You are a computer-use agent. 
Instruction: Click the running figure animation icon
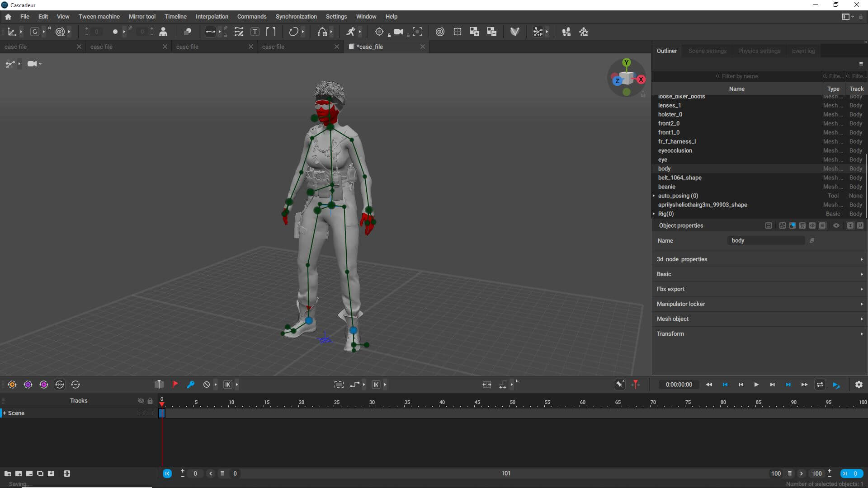point(351,32)
